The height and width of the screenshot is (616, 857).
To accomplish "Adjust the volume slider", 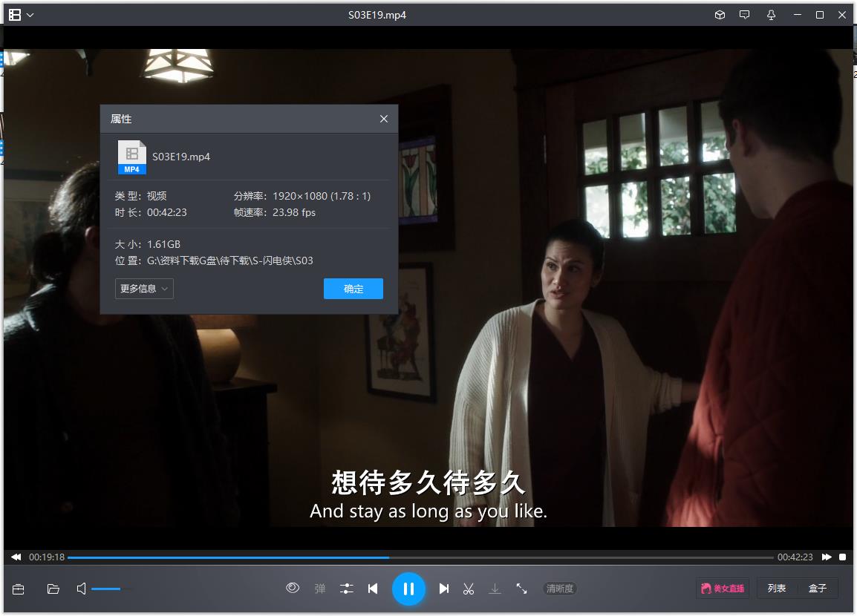I will point(111,589).
